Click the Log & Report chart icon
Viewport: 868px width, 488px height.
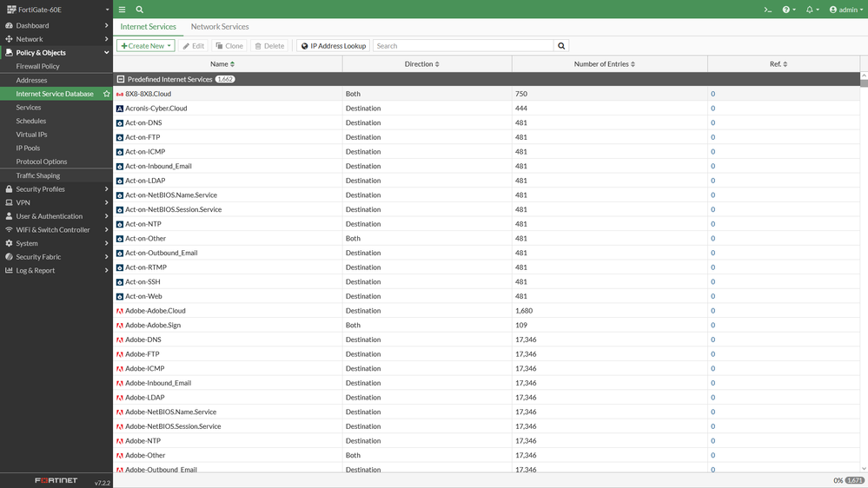pos(9,270)
